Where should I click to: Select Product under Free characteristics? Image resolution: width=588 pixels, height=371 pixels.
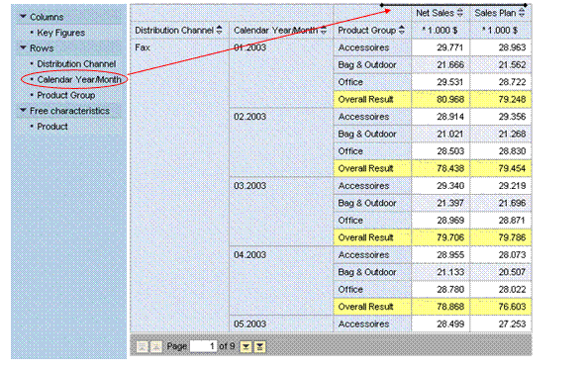tap(52, 127)
